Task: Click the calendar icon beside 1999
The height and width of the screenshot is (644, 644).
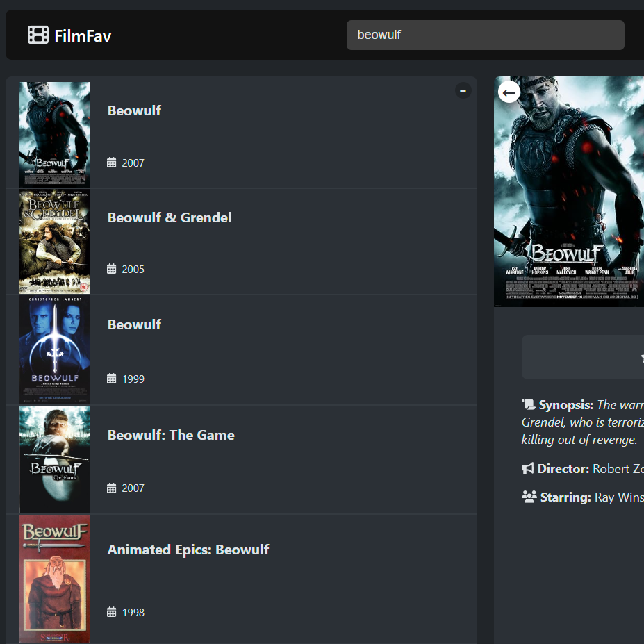Action: [111, 379]
